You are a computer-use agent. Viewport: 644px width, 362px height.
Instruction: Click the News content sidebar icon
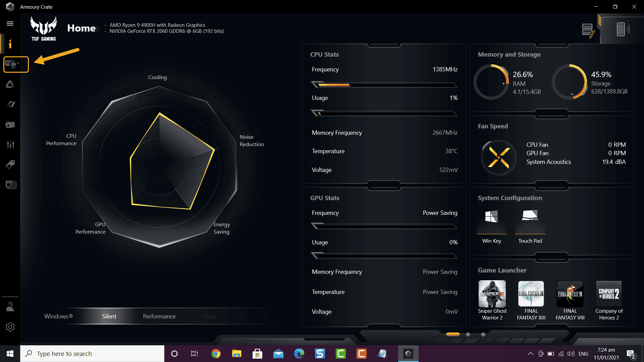[10, 185]
